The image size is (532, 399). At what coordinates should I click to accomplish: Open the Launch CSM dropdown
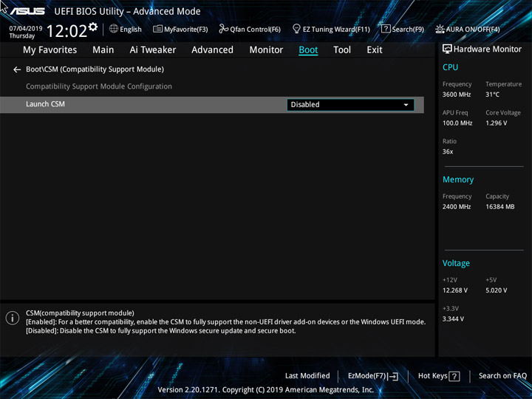point(350,105)
